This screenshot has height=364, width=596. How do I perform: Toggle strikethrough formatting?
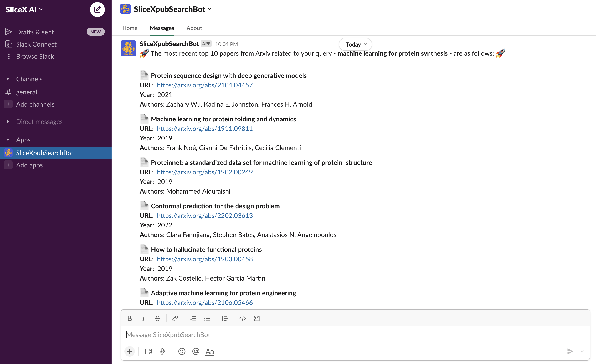[x=157, y=318]
